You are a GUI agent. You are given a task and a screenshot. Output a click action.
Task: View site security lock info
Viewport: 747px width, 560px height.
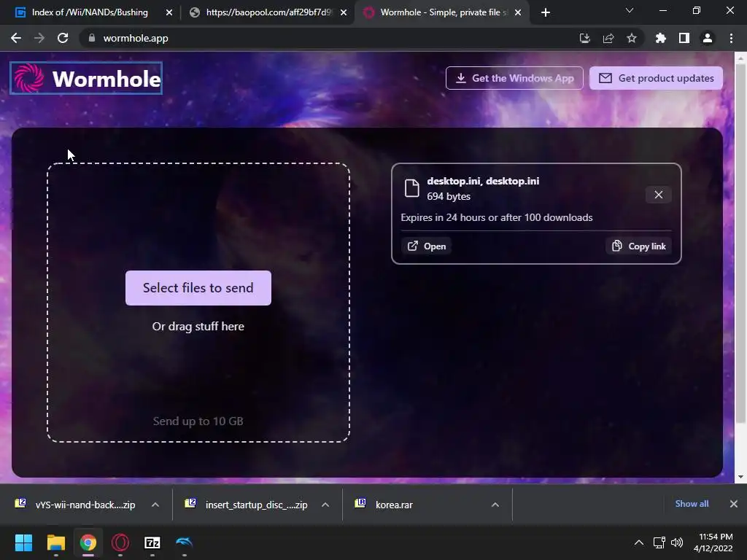[92, 38]
